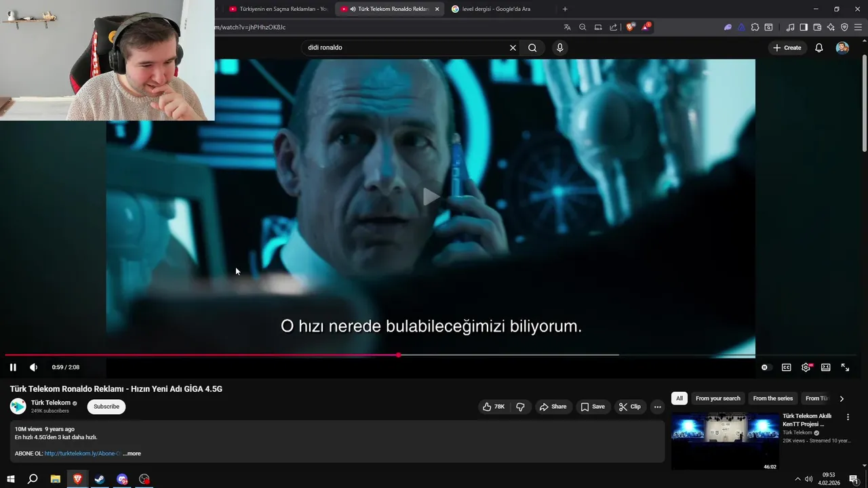Open Windows taskbar search

[33, 479]
